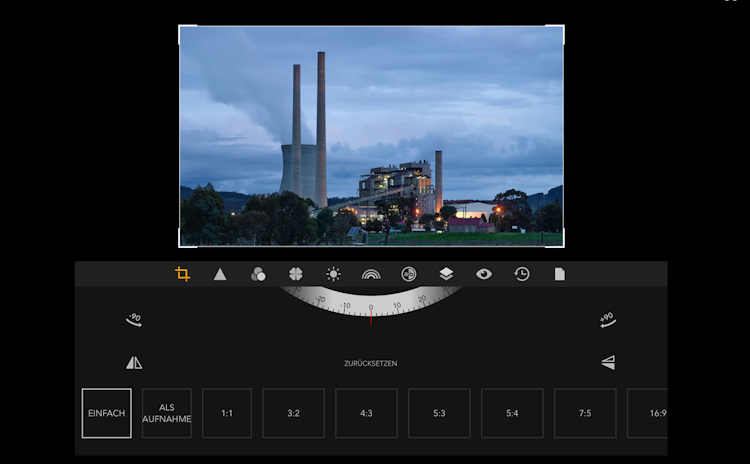Open the layers stack icon

point(446,274)
